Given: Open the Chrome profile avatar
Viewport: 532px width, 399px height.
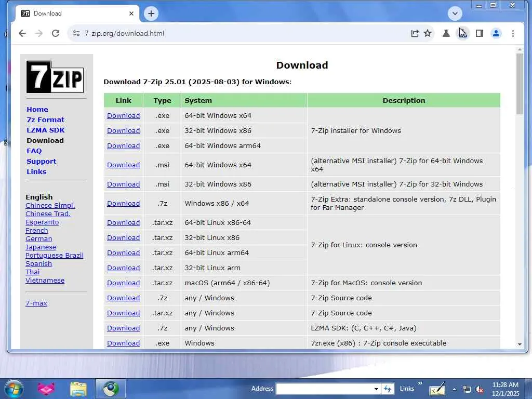Looking at the screenshot, I should (x=496, y=33).
